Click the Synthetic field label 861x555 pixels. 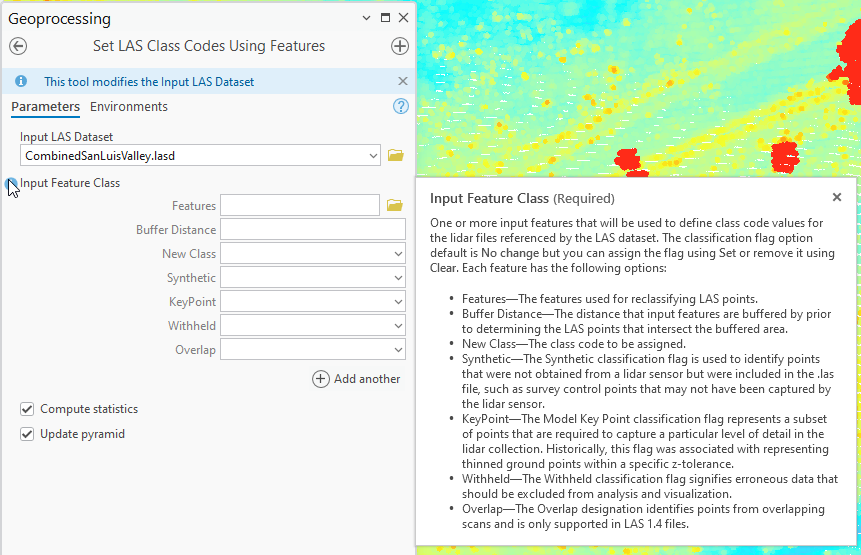point(191,278)
